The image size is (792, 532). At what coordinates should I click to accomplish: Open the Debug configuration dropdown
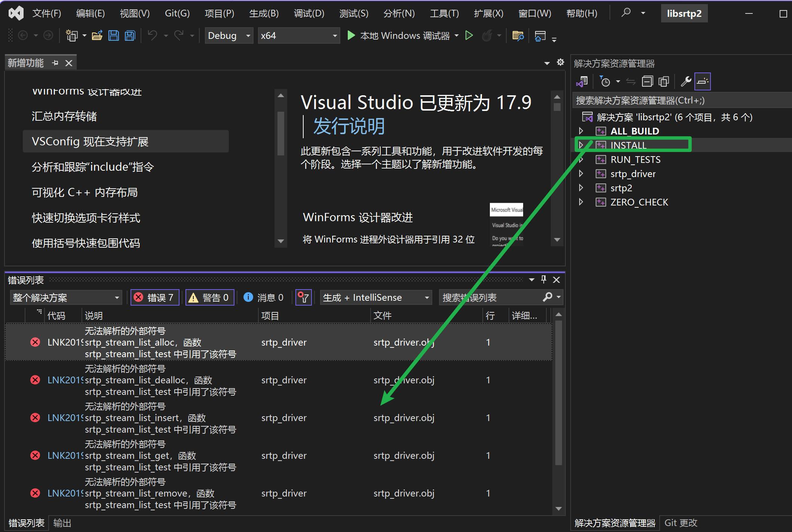[x=229, y=36]
